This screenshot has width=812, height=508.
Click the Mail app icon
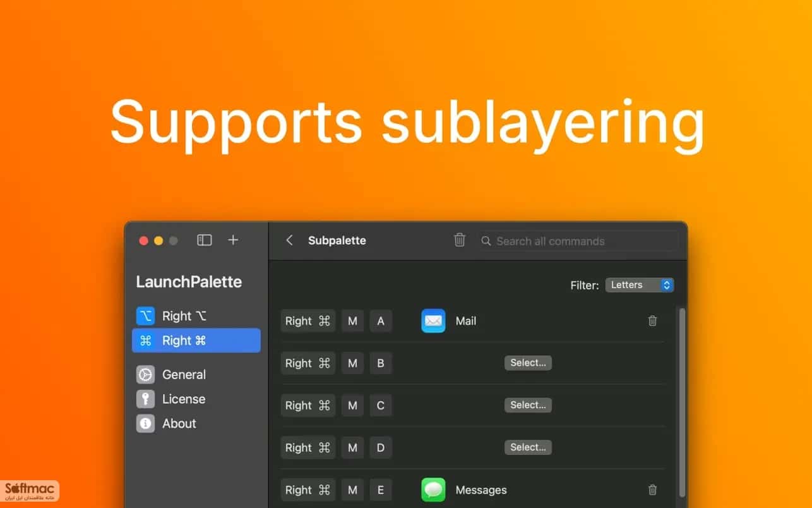(433, 320)
